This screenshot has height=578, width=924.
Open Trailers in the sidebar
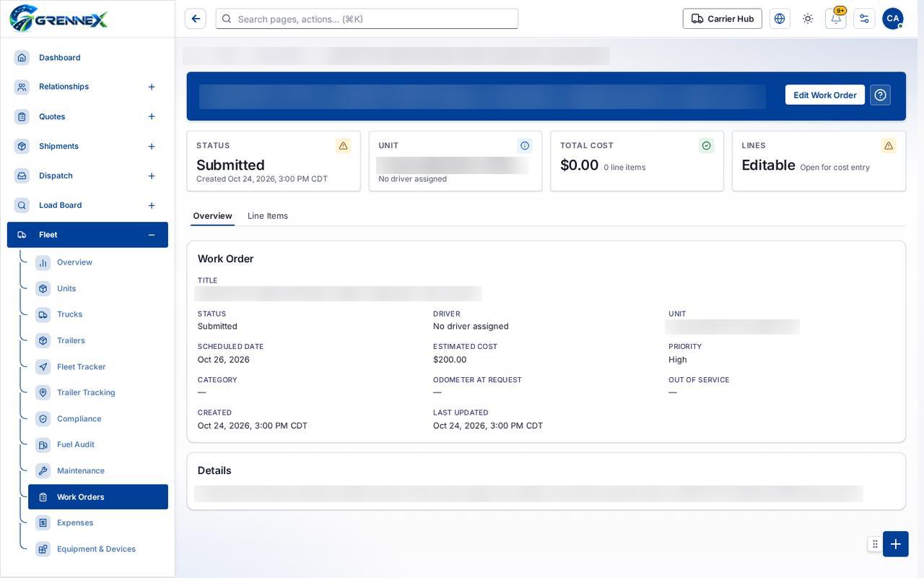point(98,340)
